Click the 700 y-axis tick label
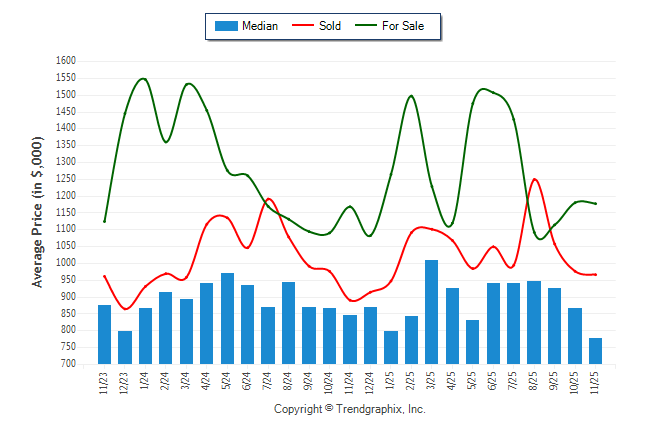646x434 pixels. 67,364
